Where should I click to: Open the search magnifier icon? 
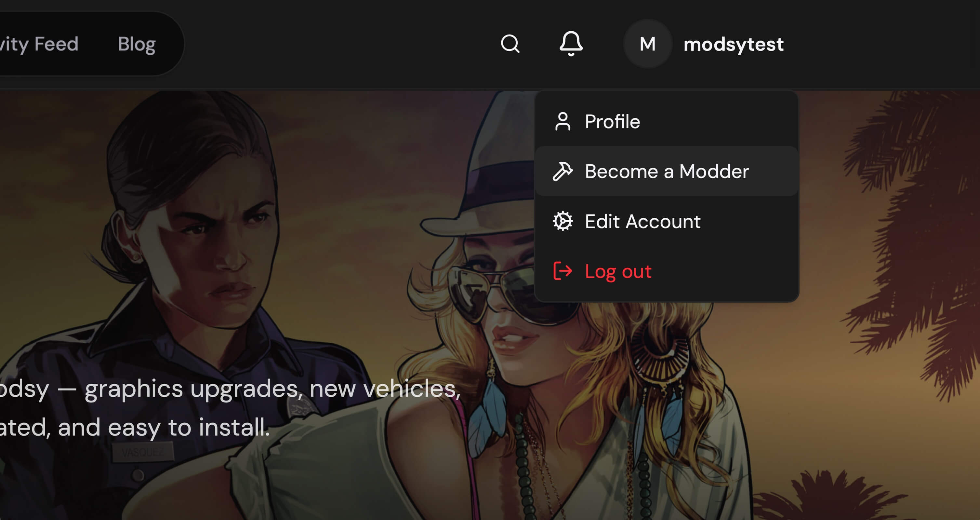[x=510, y=44]
